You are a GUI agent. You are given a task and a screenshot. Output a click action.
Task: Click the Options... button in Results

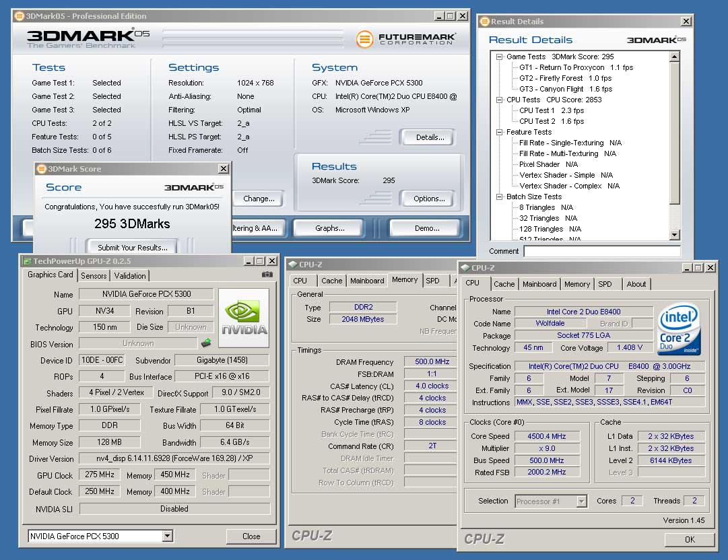click(429, 199)
